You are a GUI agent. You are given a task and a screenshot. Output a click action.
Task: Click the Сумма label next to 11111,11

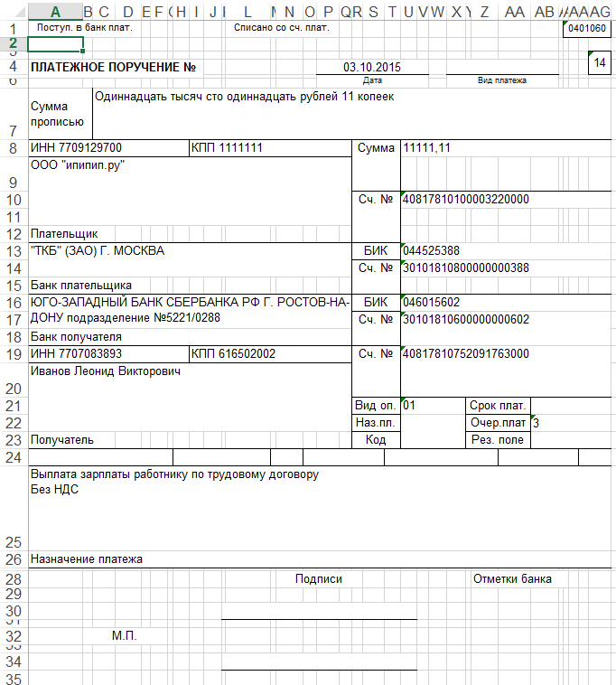tap(376, 148)
